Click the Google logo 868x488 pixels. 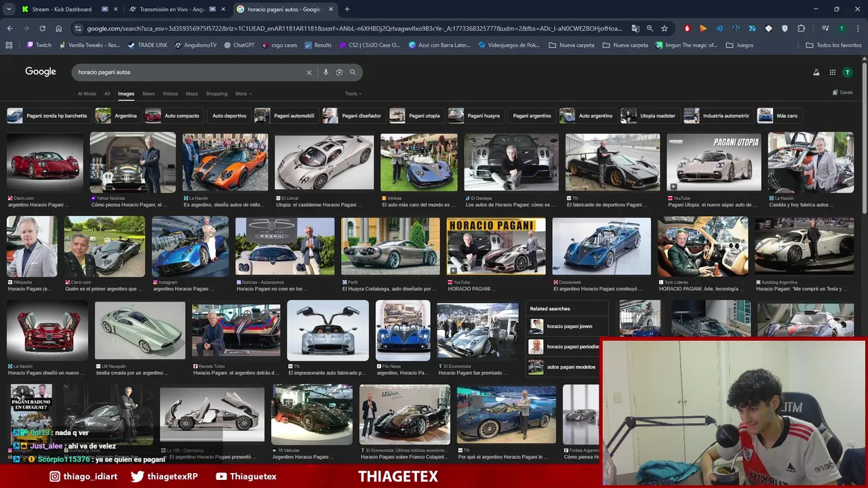coord(41,72)
